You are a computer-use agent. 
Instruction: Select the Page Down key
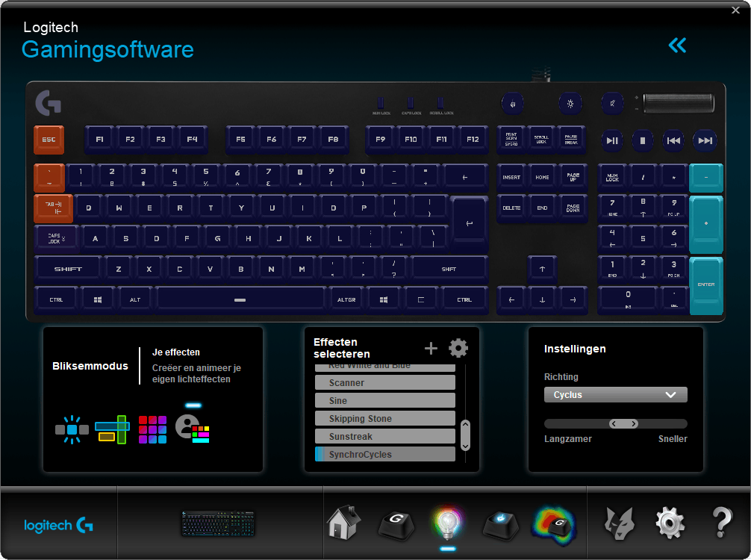573,208
